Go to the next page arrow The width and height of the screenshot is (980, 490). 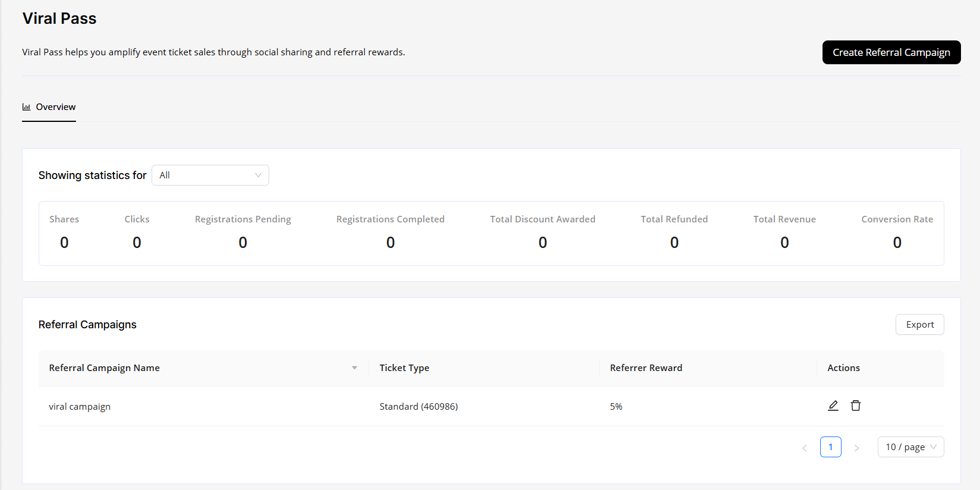click(856, 447)
